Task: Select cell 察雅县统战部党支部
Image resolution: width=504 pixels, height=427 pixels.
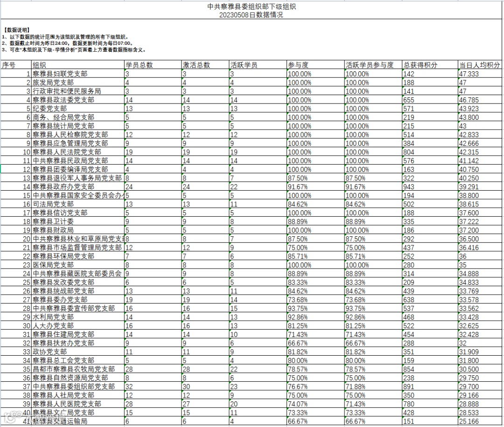Action: (x=78, y=291)
